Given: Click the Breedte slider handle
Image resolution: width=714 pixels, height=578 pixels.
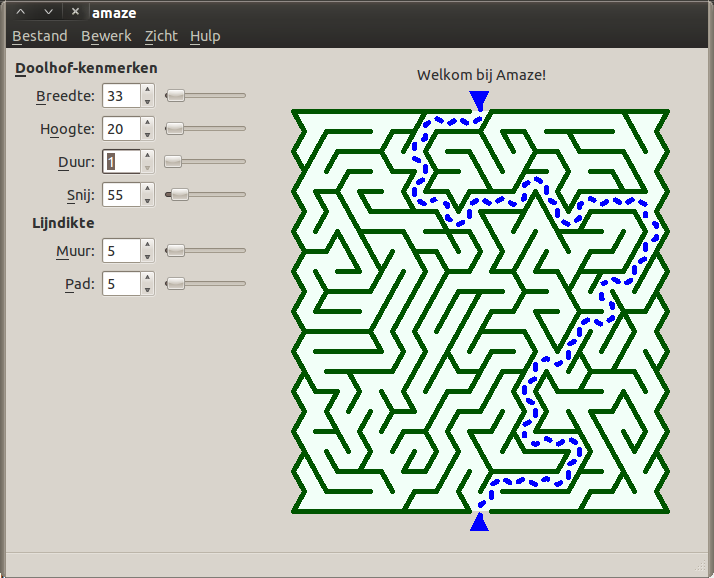Looking at the screenshot, I should [175, 96].
